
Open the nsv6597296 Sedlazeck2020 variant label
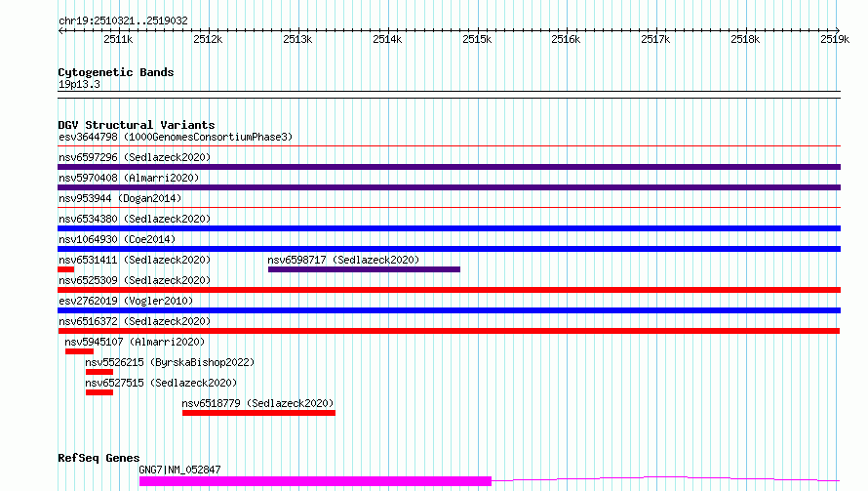click(135, 157)
